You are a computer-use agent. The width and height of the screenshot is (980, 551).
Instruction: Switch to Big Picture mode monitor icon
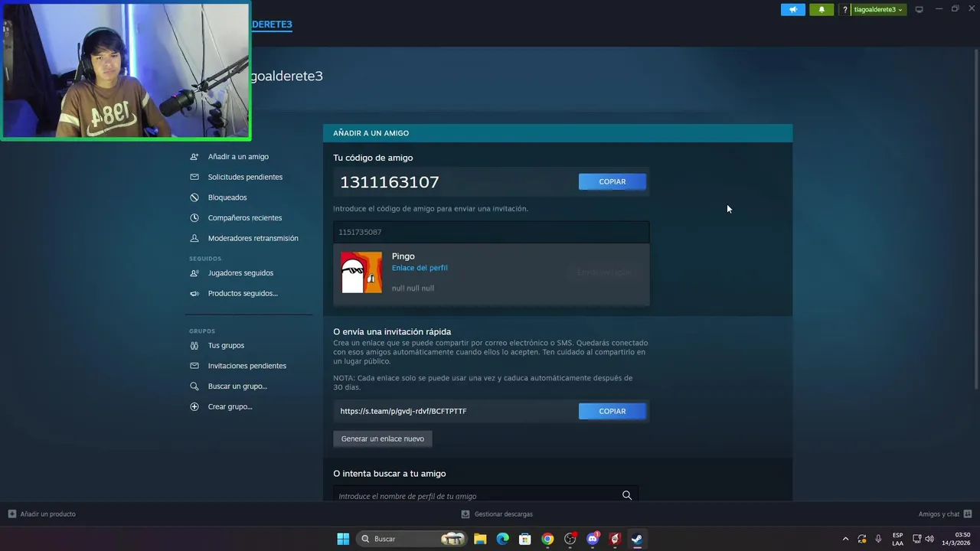click(x=920, y=10)
